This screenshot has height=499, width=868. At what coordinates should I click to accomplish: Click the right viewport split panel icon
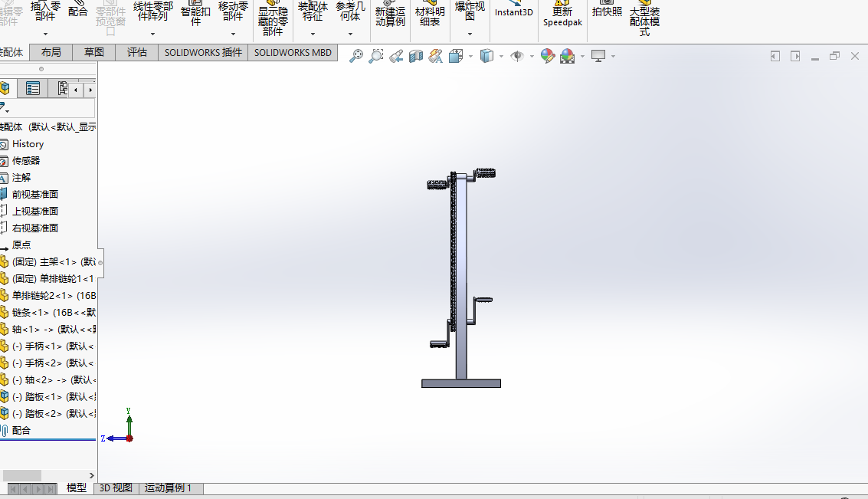pyautogui.click(x=795, y=56)
